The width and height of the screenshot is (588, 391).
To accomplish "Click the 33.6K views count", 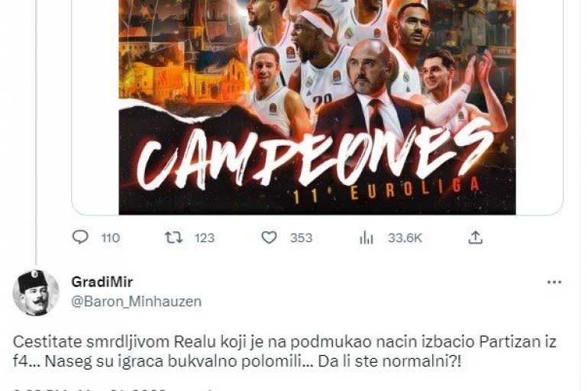I will tap(405, 238).
